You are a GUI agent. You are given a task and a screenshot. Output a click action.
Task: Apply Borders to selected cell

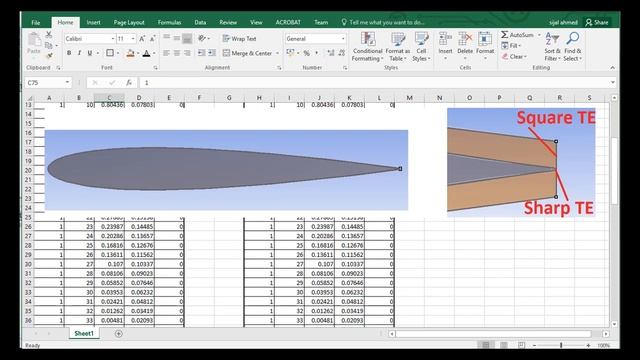pyautogui.click(x=110, y=53)
